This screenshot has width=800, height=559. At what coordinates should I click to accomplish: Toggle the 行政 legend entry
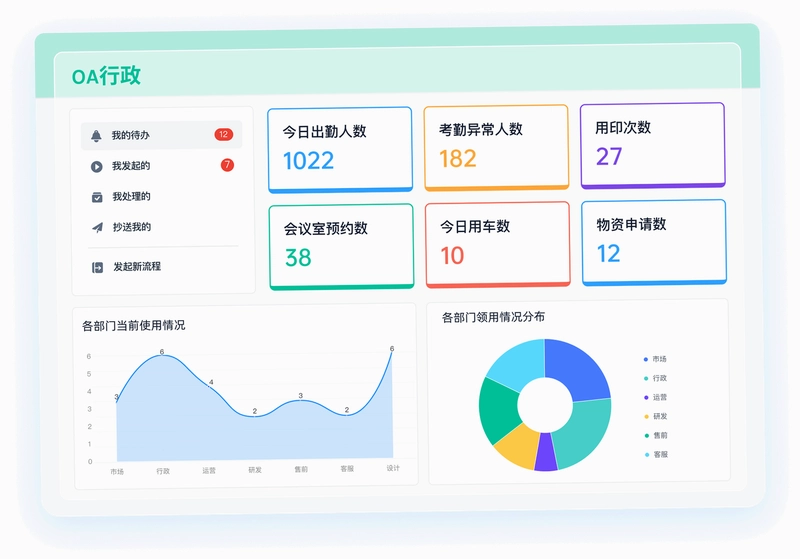point(656,378)
